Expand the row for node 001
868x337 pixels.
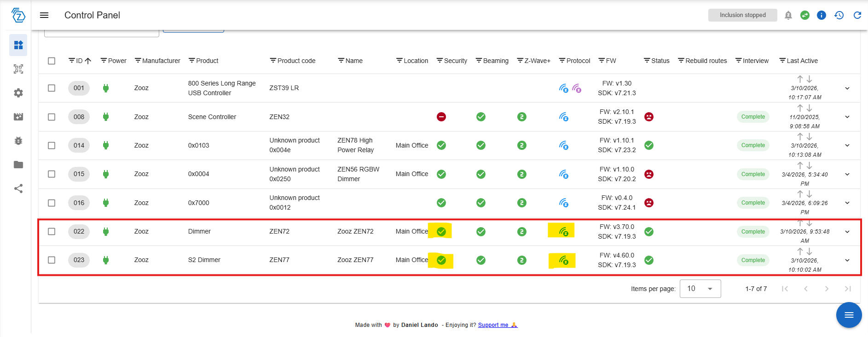(x=847, y=88)
